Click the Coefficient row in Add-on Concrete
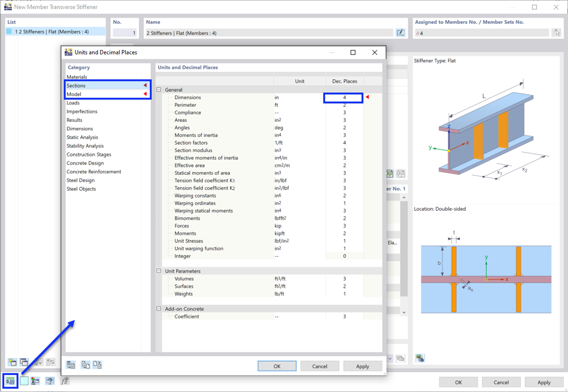 pos(272,316)
